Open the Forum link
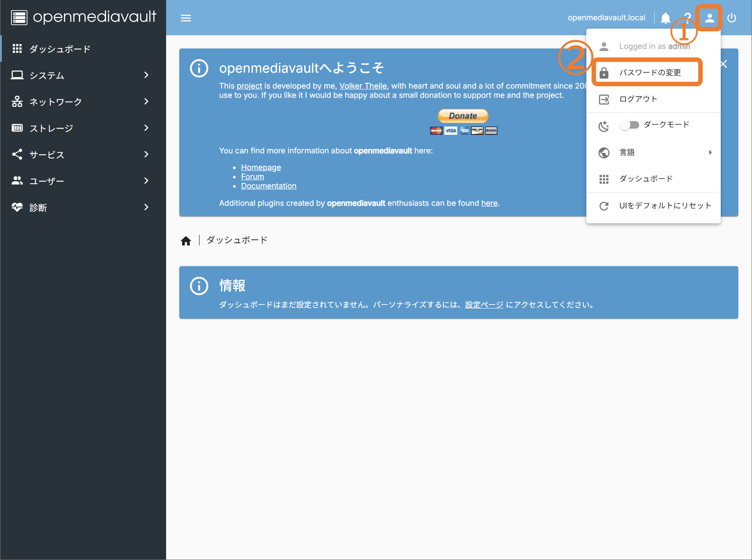 click(252, 177)
